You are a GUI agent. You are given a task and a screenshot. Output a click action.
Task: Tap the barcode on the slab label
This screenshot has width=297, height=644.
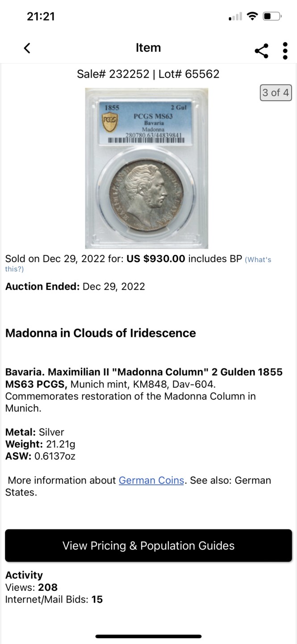[146, 140]
